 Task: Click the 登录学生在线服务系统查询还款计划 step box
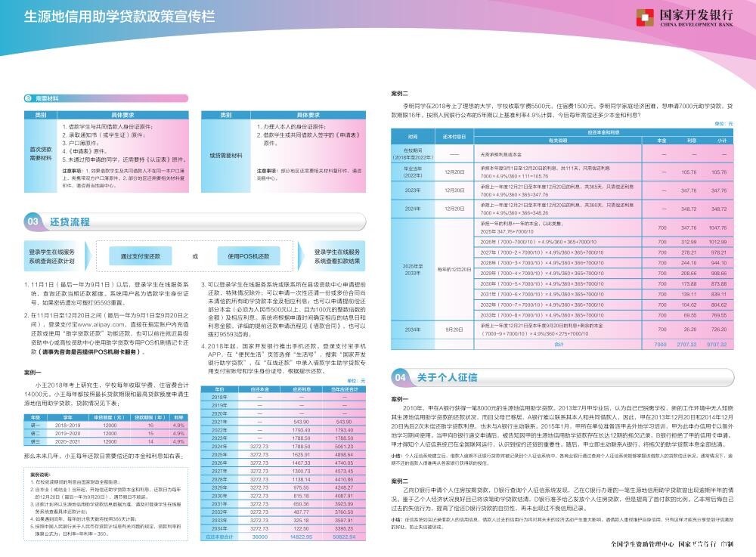click(x=52, y=255)
